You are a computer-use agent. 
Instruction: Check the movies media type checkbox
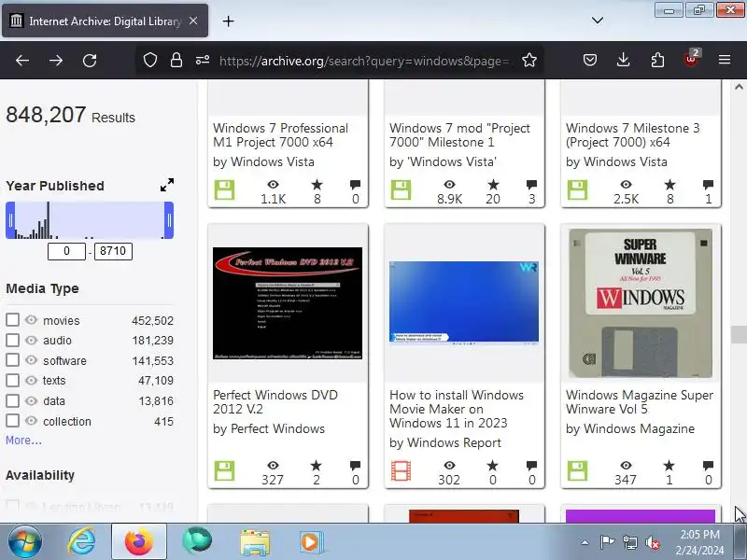(x=12, y=319)
